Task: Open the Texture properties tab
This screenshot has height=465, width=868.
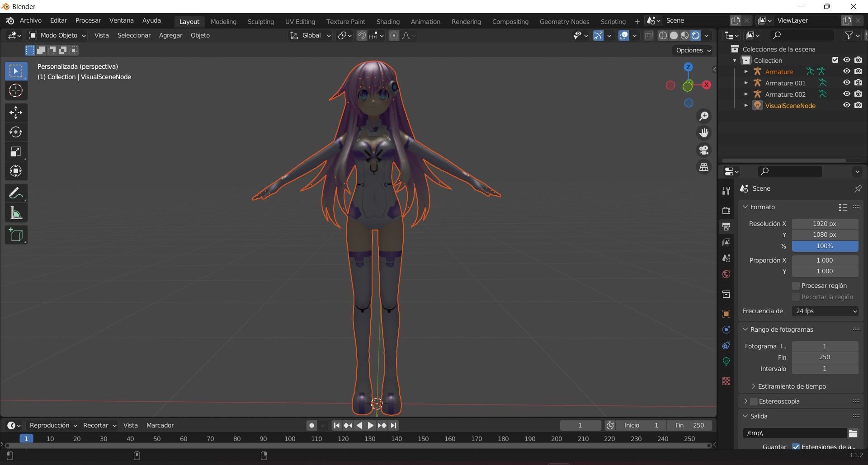Action: tap(726, 381)
